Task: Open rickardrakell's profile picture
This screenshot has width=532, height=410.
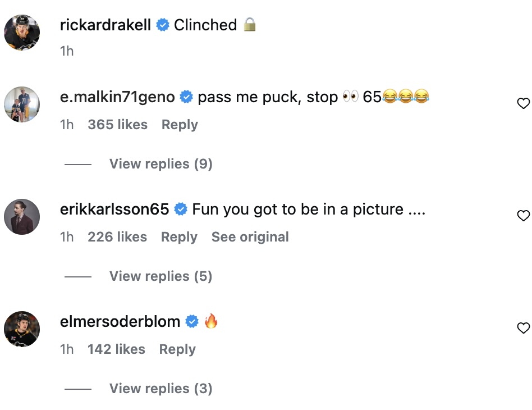Action: (x=22, y=33)
